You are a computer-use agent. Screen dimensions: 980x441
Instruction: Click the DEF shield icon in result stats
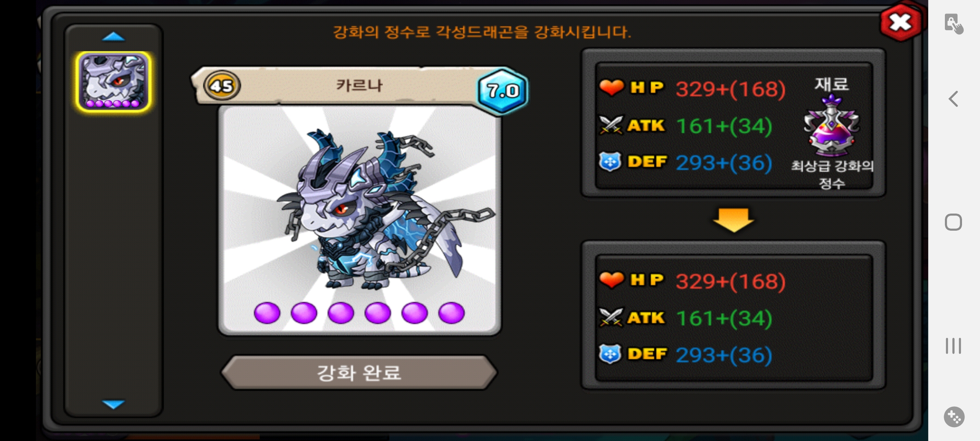pos(610,354)
